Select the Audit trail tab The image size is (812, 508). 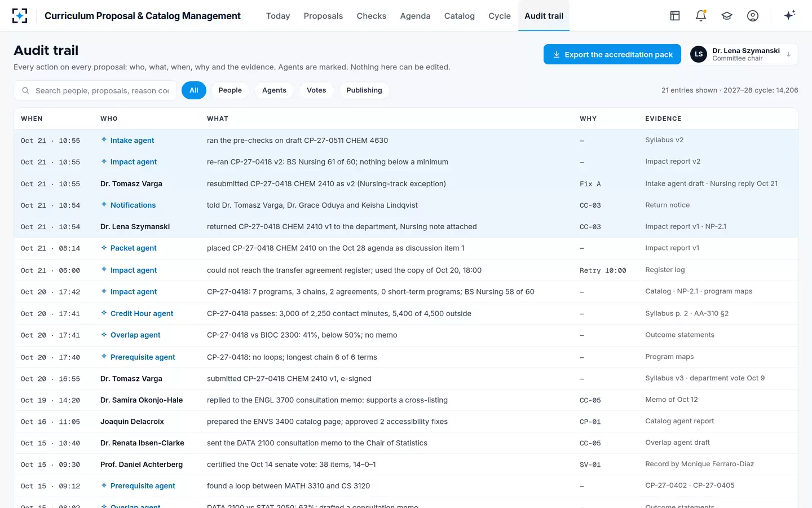[544, 16]
